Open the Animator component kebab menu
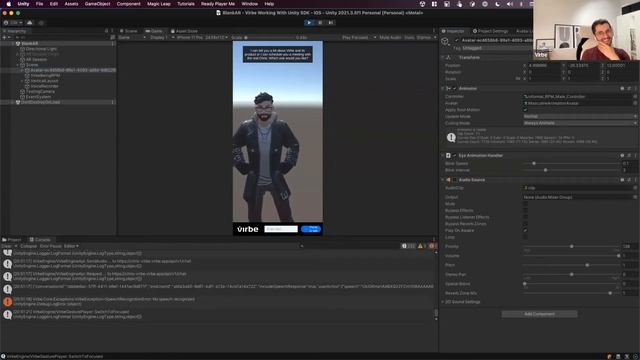The height and width of the screenshot is (360, 640). tap(636, 88)
